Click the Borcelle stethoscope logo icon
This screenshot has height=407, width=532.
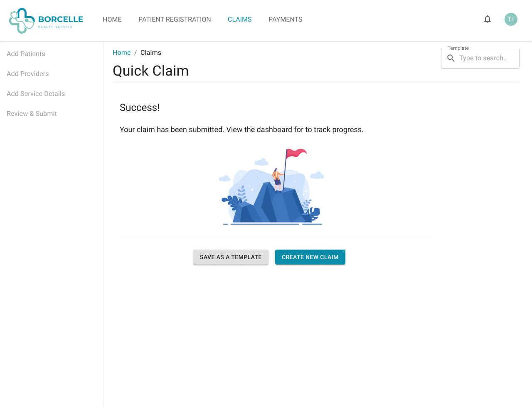(x=22, y=20)
